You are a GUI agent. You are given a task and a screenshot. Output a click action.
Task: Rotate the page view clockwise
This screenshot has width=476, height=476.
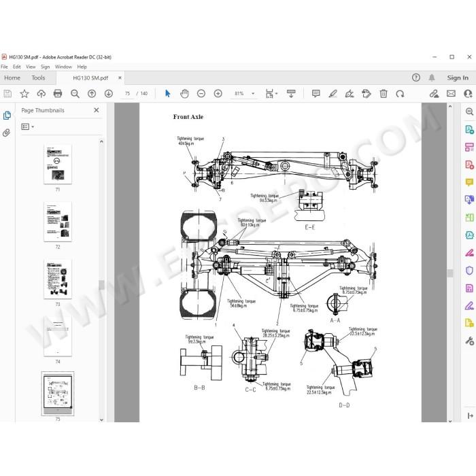(x=400, y=94)
